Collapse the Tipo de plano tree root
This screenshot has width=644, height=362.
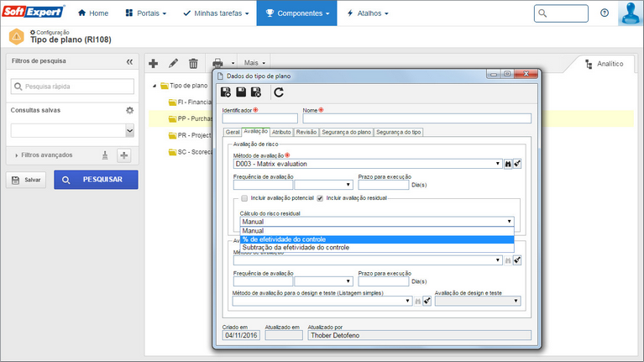click(154, 86)
